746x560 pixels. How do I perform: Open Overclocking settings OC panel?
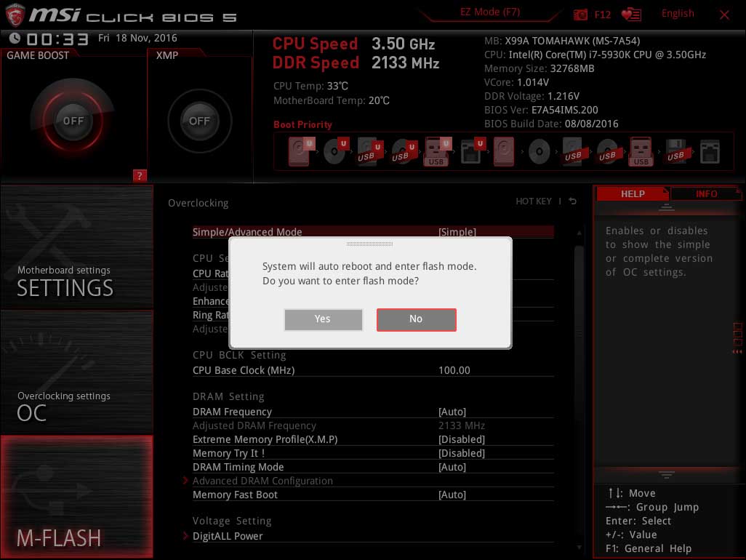(x=76, y=372)
